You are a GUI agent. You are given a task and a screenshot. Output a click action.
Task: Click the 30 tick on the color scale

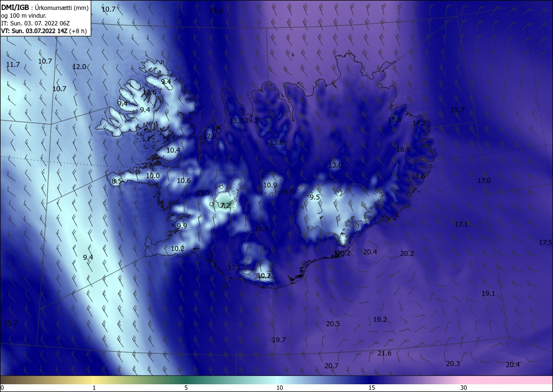click(463, 388)
